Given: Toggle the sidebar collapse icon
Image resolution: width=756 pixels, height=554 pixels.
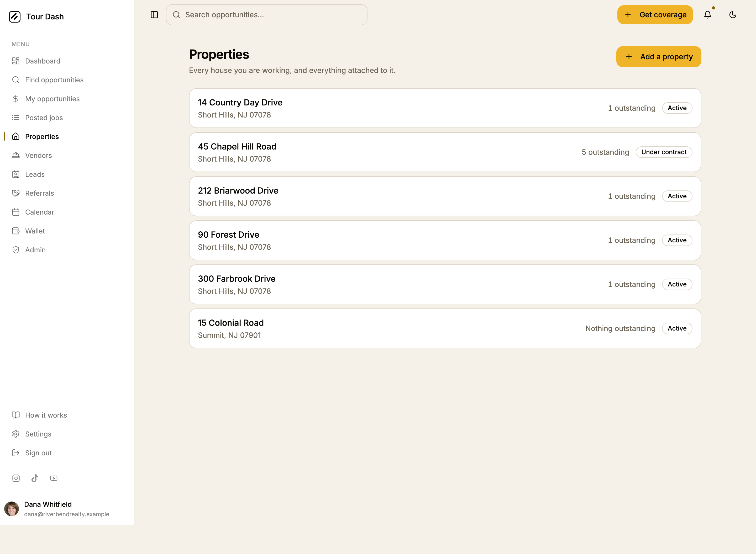Looking at the screenshot, I should tap(154, 15).
